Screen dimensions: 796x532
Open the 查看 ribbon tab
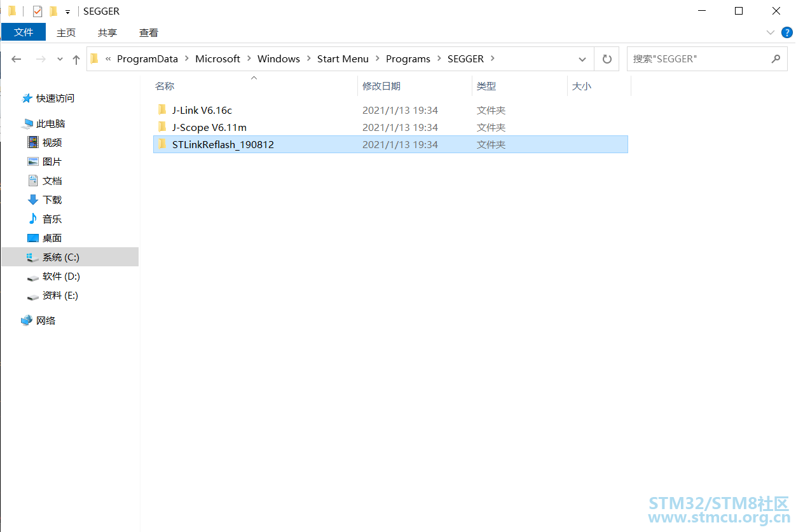point(149,32)
